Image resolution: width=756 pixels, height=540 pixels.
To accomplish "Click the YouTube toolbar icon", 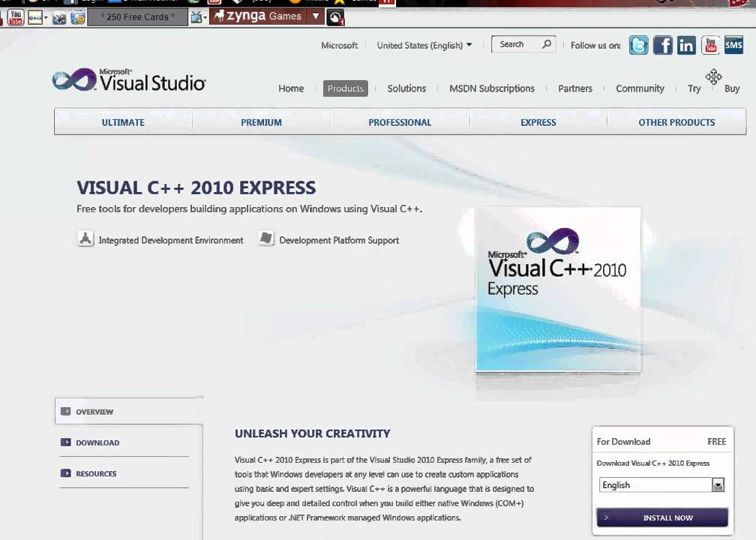I will [x=16, y=17].
